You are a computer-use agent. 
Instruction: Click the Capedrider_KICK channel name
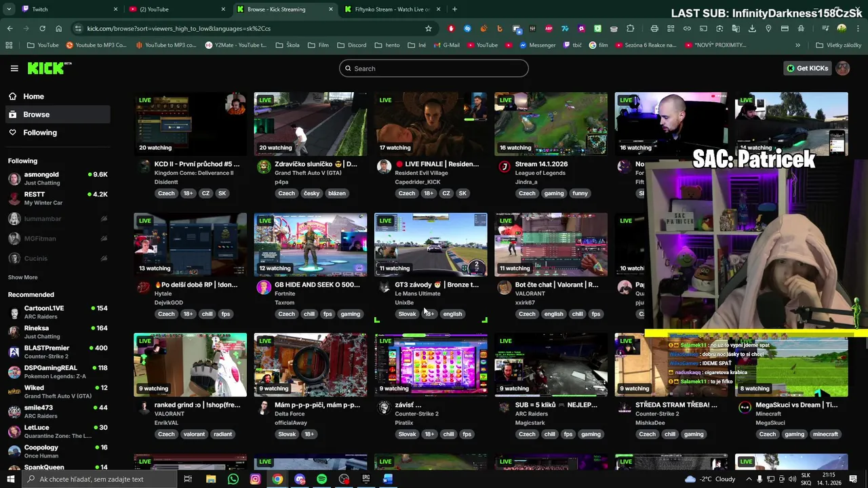[x=418, y=182]
